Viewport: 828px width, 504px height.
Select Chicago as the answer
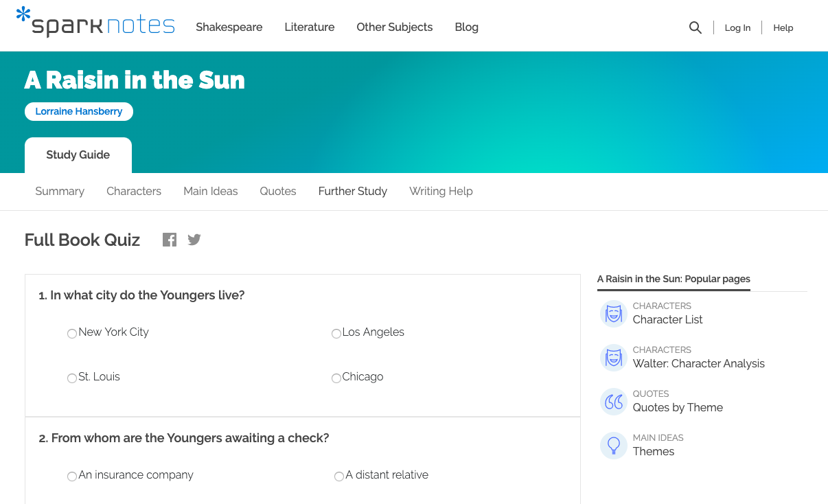(x=336, y=378)
